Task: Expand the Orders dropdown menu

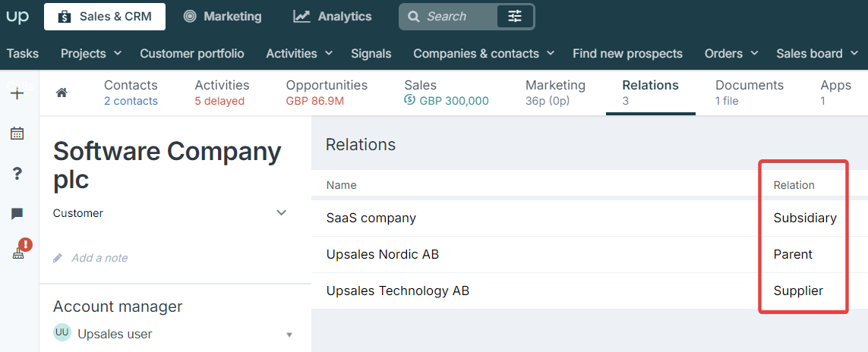Action: [731, 54]
